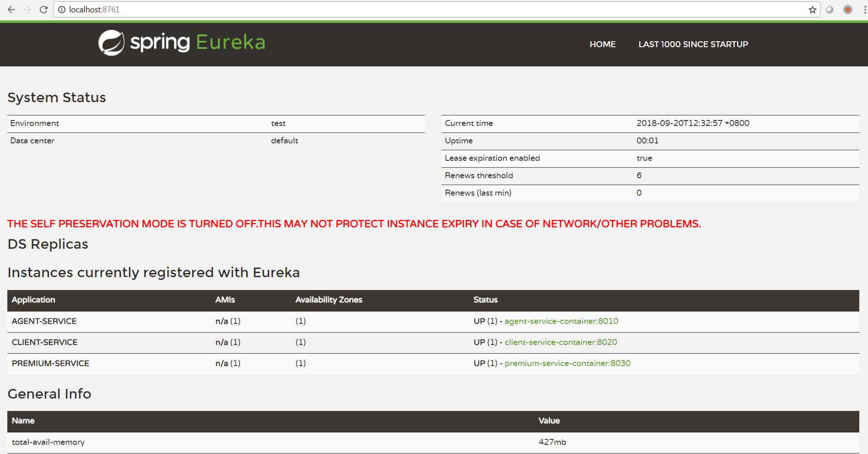Select the PREMIUM-SERVICE application name

coord(50,363)
